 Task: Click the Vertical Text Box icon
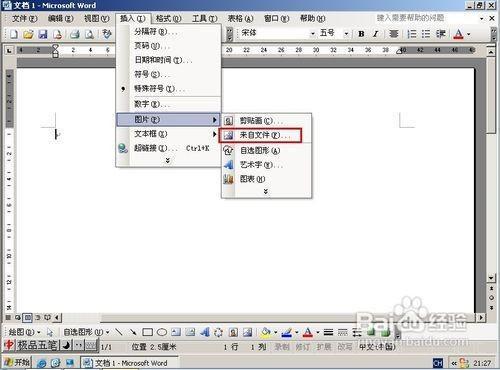coord(190,332)
